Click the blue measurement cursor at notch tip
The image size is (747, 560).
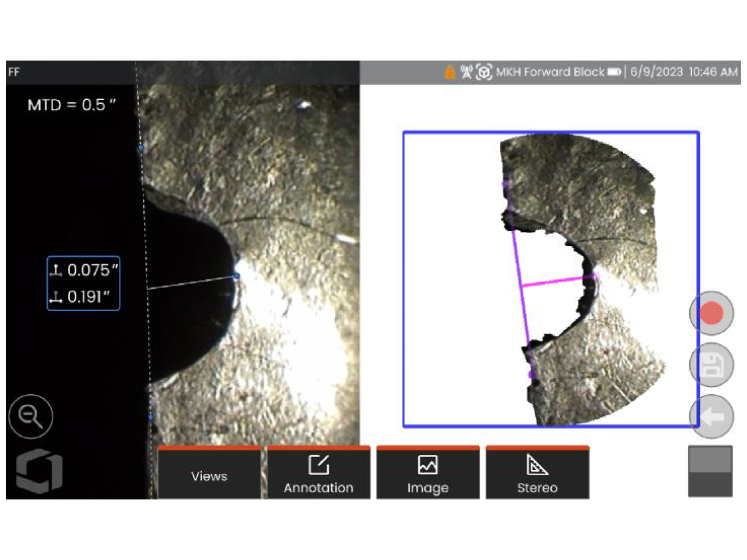pos(237,276)
